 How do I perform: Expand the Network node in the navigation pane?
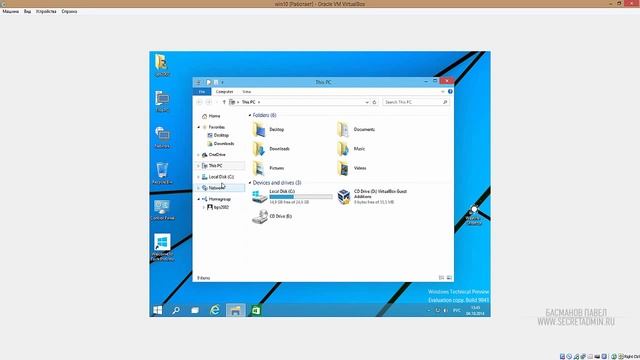(x=199, y=188)
